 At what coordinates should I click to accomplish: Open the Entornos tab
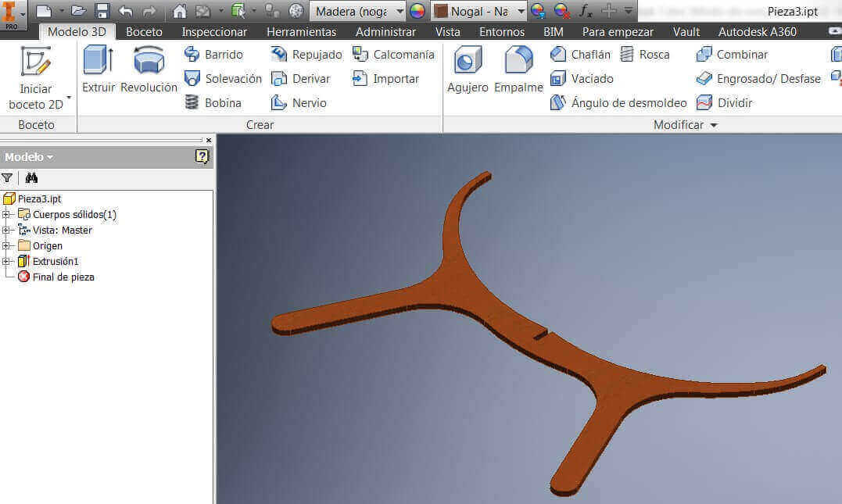[x=502, y=32]
